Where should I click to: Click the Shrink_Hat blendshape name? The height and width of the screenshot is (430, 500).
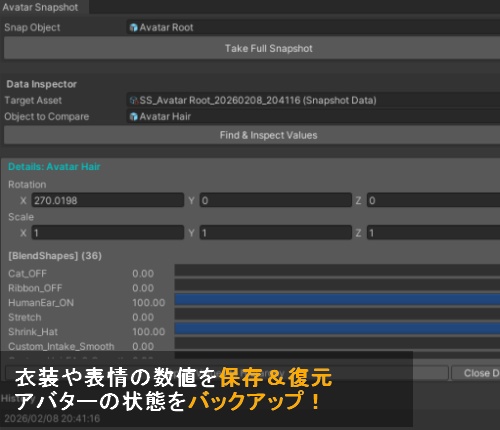pos(33,332)
